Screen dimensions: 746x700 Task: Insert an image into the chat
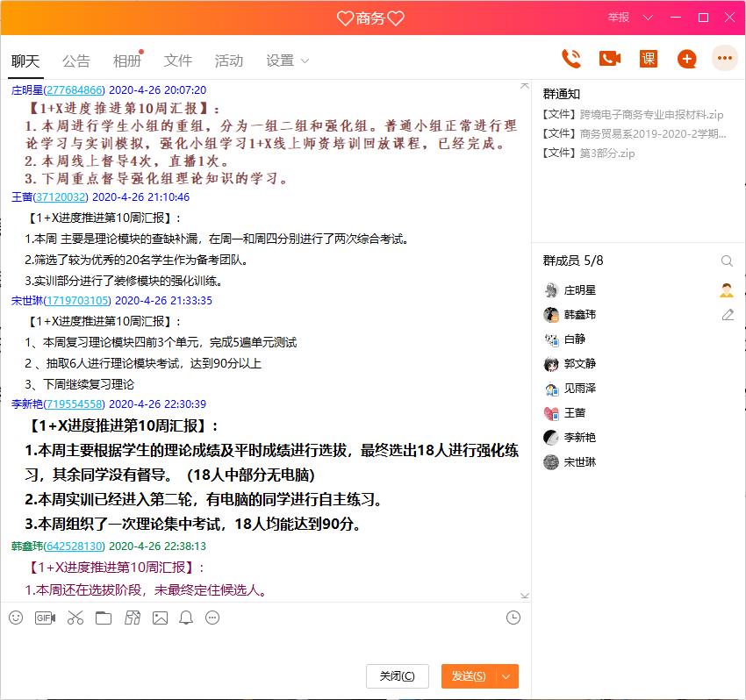tap(160, 618)
